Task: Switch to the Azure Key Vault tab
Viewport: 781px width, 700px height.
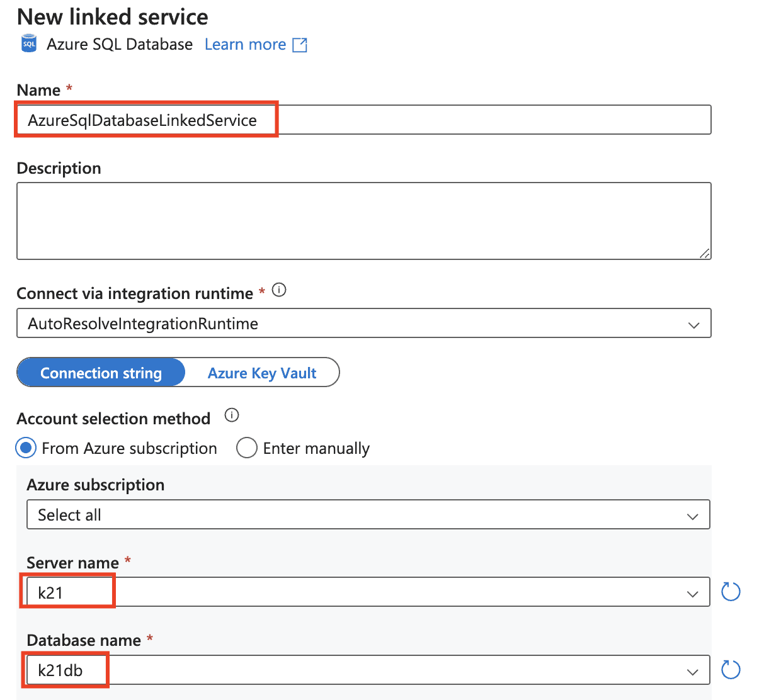Action: [x=262, y=373]
